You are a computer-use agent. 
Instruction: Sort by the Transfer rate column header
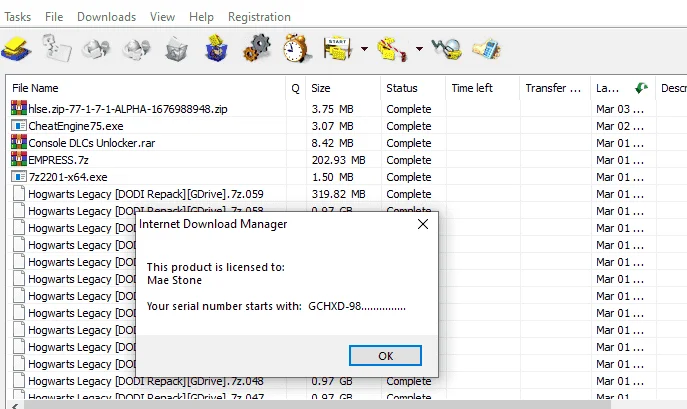tap(555, 88)
